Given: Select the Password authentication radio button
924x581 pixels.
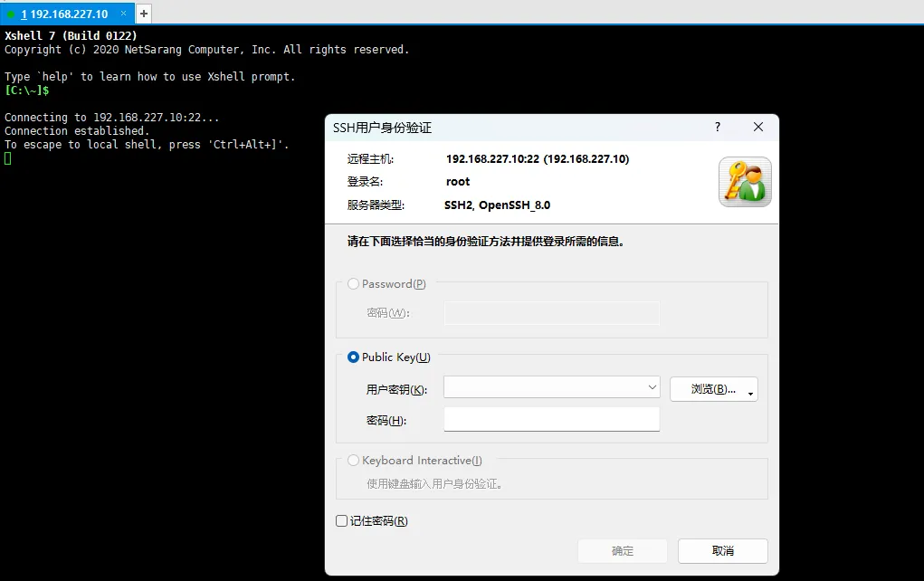Looking at the screenshot, I should point(353,284).
